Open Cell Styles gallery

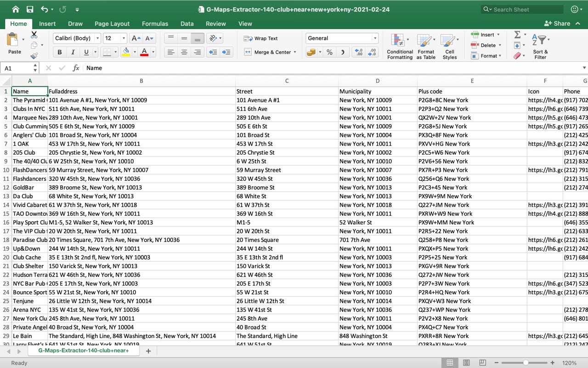tap(450, 46)
